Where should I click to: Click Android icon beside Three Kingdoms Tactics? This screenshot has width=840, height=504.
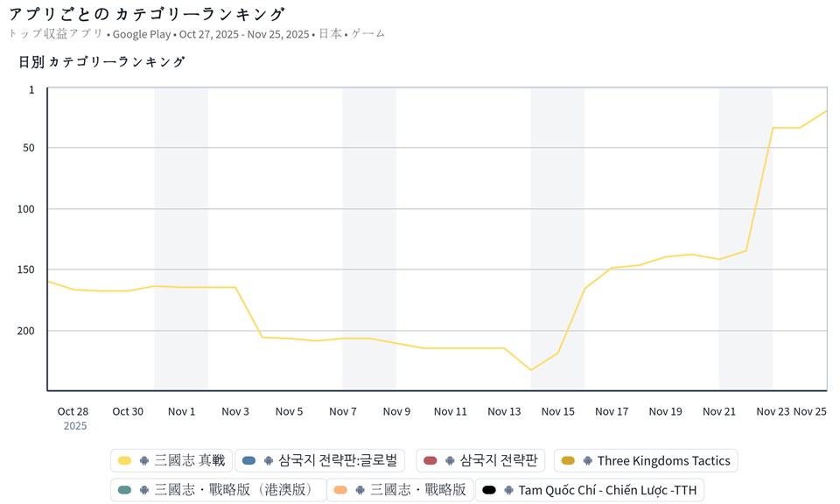coord(587,461)
